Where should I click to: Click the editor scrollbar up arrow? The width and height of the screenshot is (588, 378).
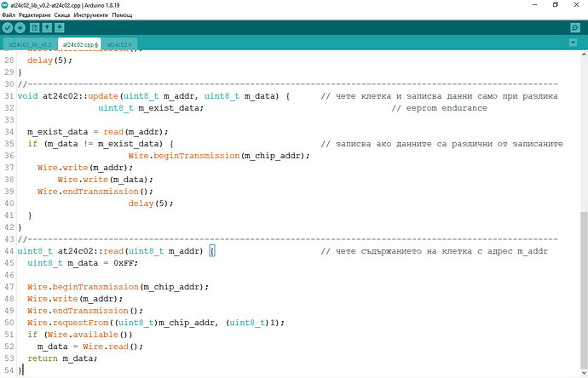(x=584, y=55)
